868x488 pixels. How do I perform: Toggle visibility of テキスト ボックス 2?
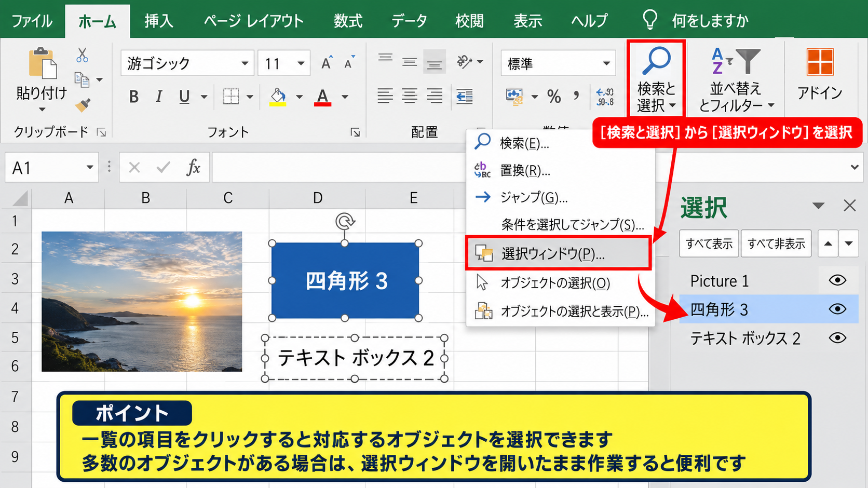837,338
